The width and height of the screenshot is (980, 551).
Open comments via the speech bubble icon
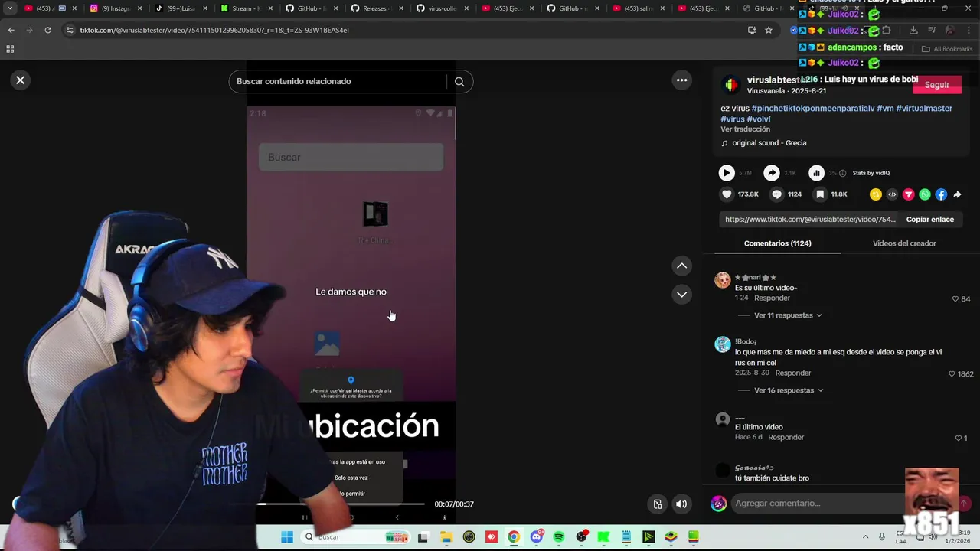coord(777,194)
